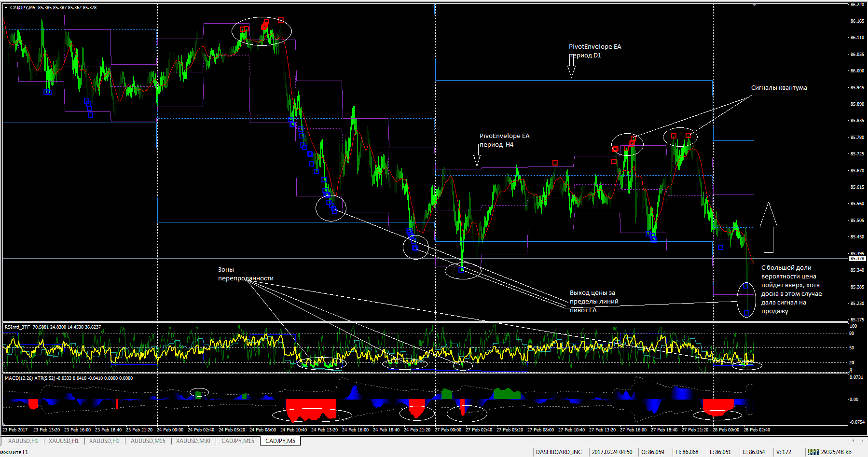The image size is (868, 457).
Task: Select the RSImtf_3TF indicator label
Action: (x=17, y=327)
